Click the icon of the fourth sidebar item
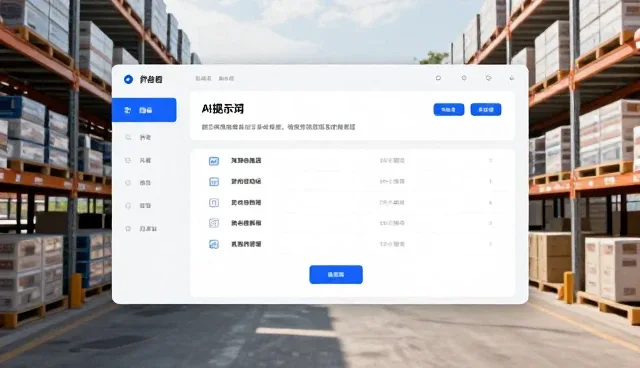This screenshot has height=368, width=640. click(128, 183)
